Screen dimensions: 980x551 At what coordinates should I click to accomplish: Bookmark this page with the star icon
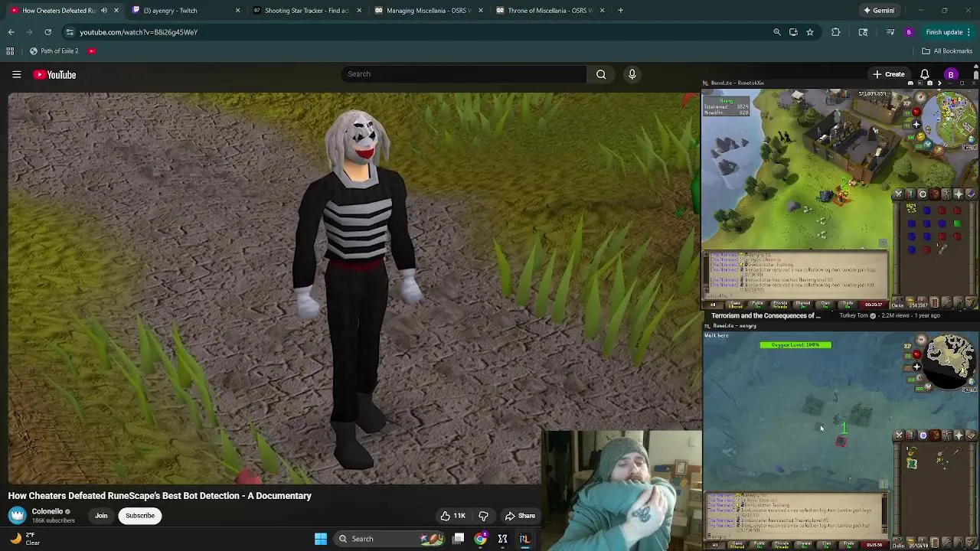click(x=810, y=32)
